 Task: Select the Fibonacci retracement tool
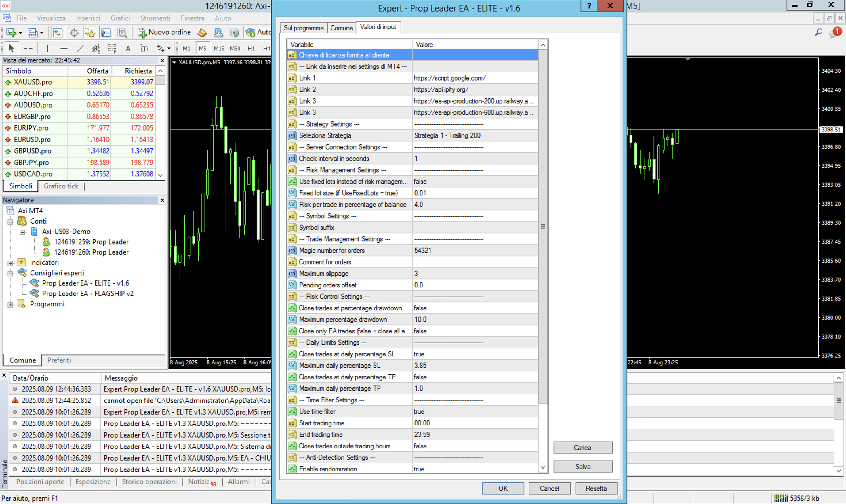(112, 49)
